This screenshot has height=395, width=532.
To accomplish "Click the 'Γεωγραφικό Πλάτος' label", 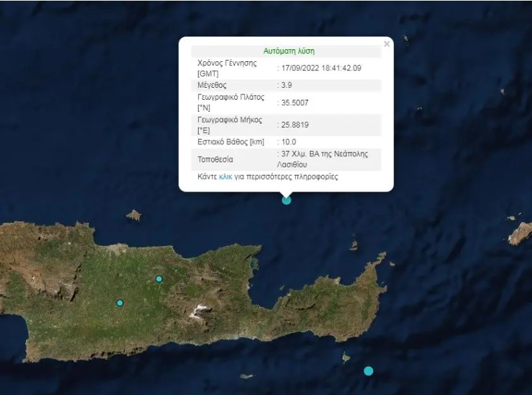I will click(x=231, y=97).
